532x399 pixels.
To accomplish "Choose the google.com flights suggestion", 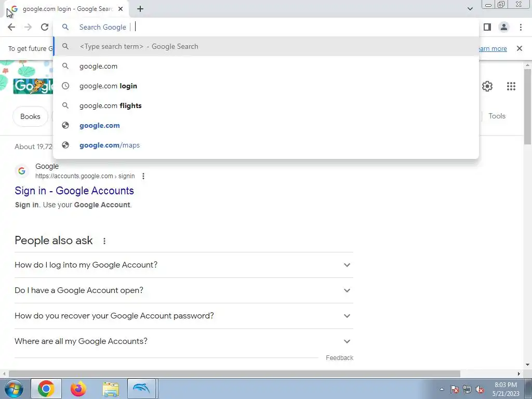I will pos(266,105).
